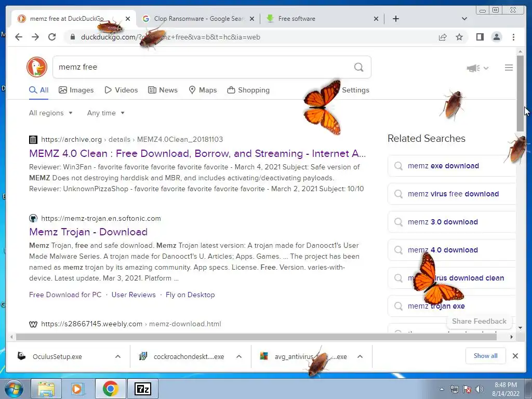Close the Clop Ransomware tab
The width and height of the screenshot is (532, 399).
coord(252,19)
